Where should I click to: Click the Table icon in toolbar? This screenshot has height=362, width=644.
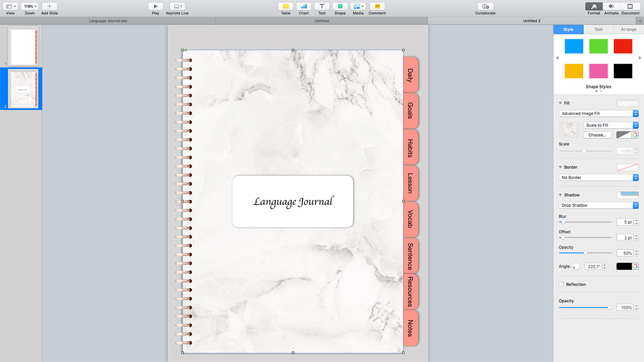point(286,6)
